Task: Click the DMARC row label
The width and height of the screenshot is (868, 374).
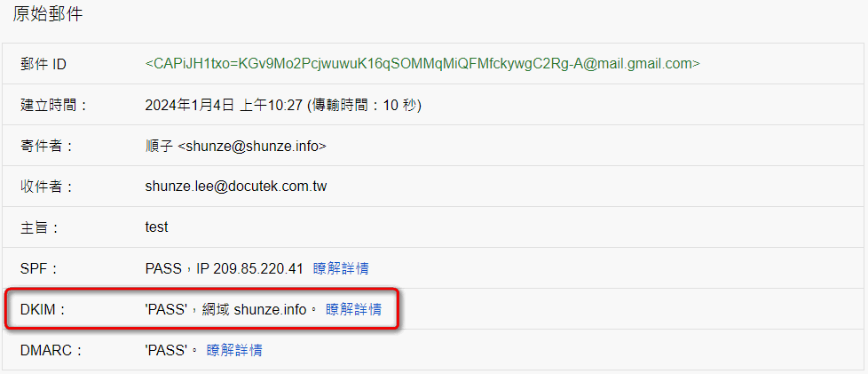Action: pos(51,350)
